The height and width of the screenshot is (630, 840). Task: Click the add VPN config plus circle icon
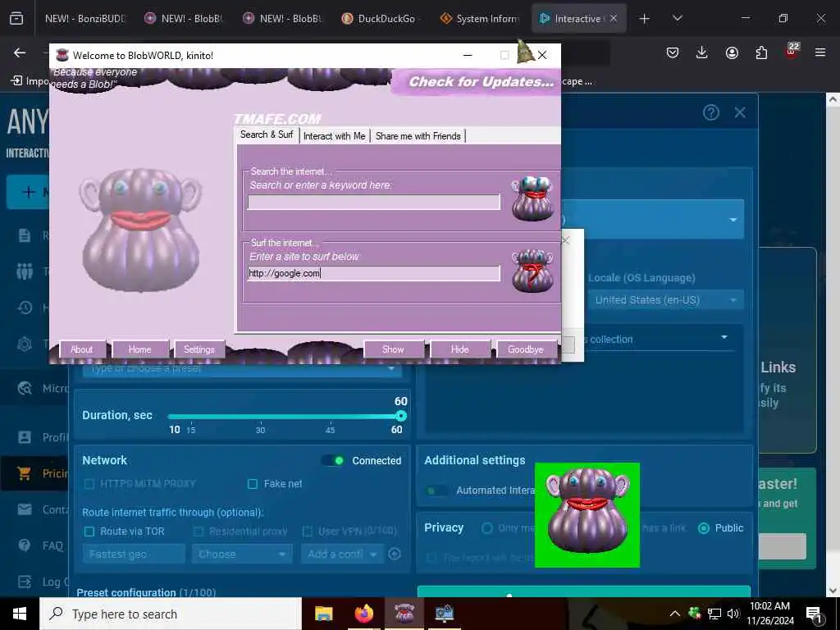point(395,554)
